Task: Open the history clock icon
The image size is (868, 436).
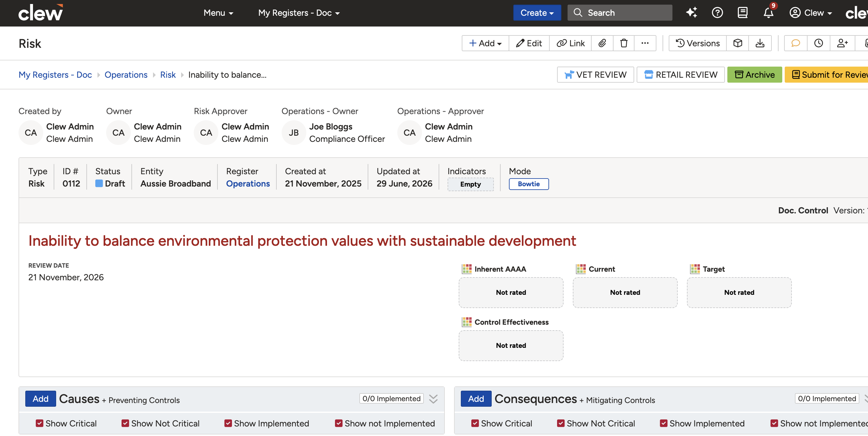Action: 818,43
